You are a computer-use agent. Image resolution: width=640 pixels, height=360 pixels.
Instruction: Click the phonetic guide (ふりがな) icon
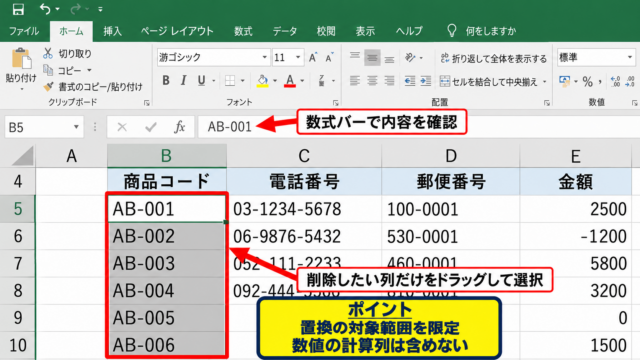tap(322, 81)
